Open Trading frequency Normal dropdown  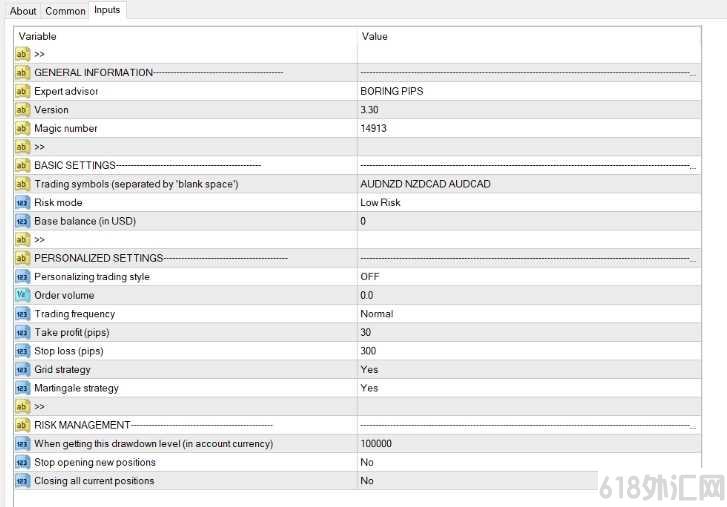[529, 314]
